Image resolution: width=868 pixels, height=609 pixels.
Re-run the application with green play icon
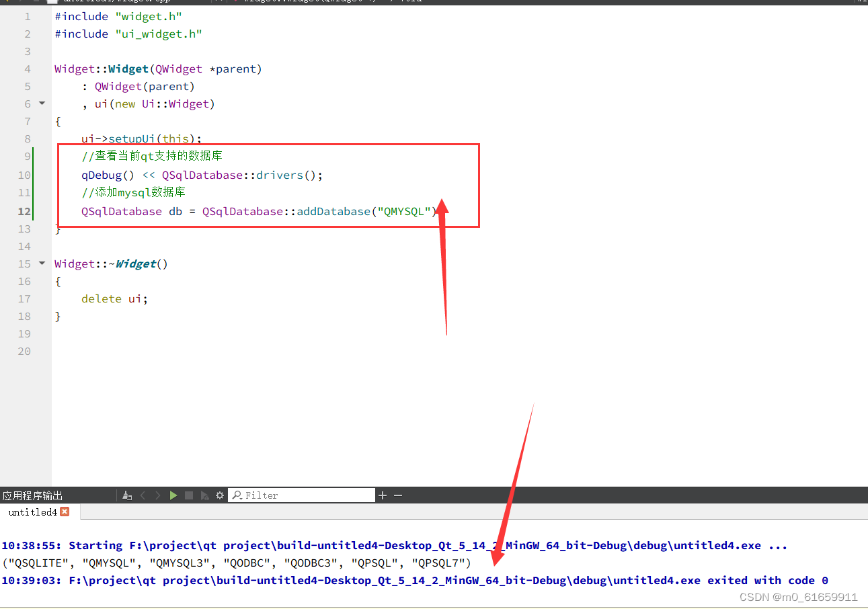(x=173, y=495)
